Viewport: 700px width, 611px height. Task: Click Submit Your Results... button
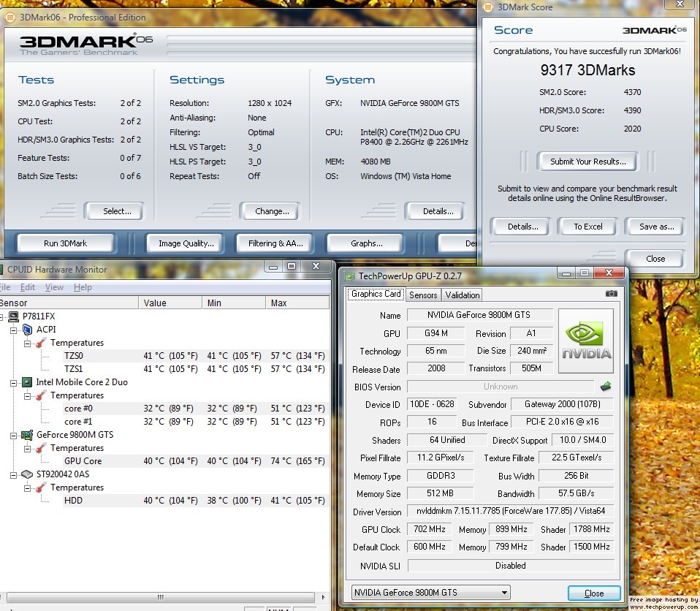point(588,162)
